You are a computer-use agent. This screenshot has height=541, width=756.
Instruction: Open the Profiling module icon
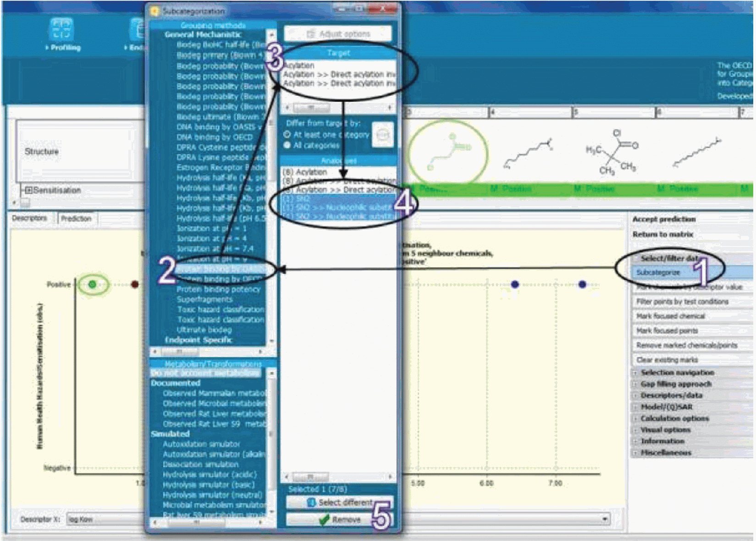click(x=62, y=30)
